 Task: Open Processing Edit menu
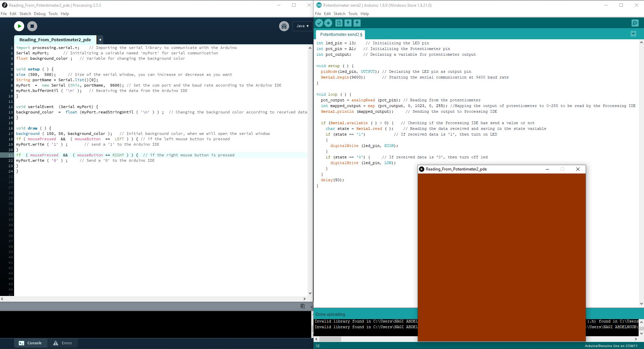tap(13, 14)
